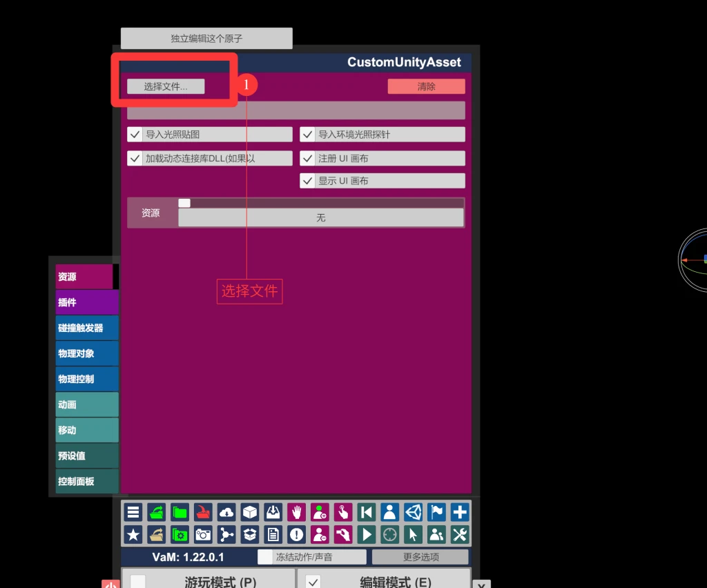
Task: Click the star favorites icon
Action: (133, 534)
